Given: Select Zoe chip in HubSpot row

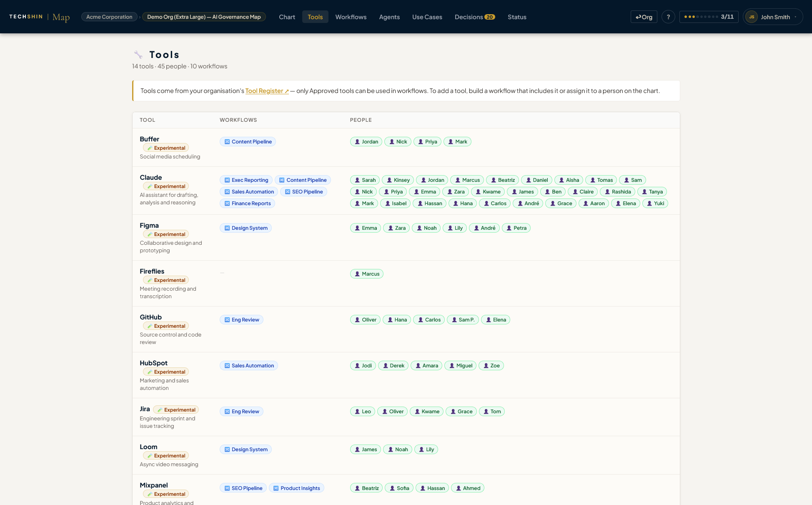Looking at the screenshot, I should pyautogui.click(x=491, y=366).
